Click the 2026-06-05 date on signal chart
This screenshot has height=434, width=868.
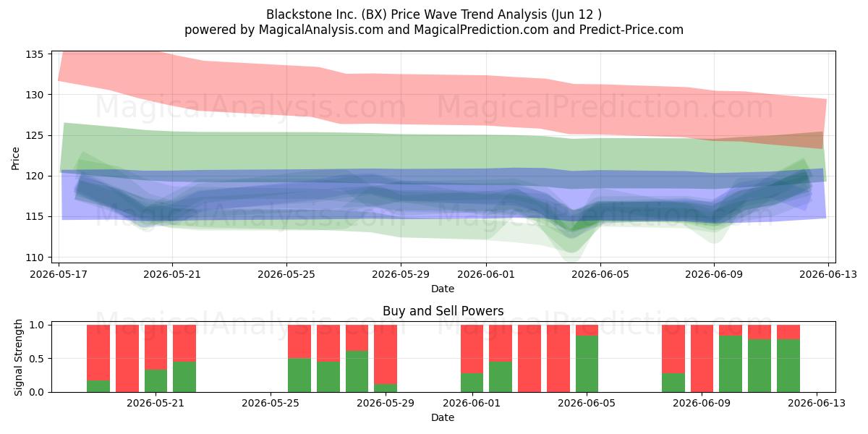pos(587,403)
